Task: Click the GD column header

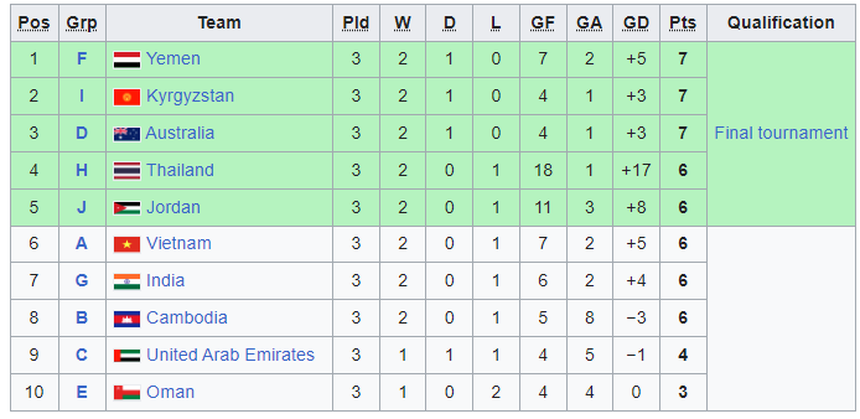Action: point(636,22)
